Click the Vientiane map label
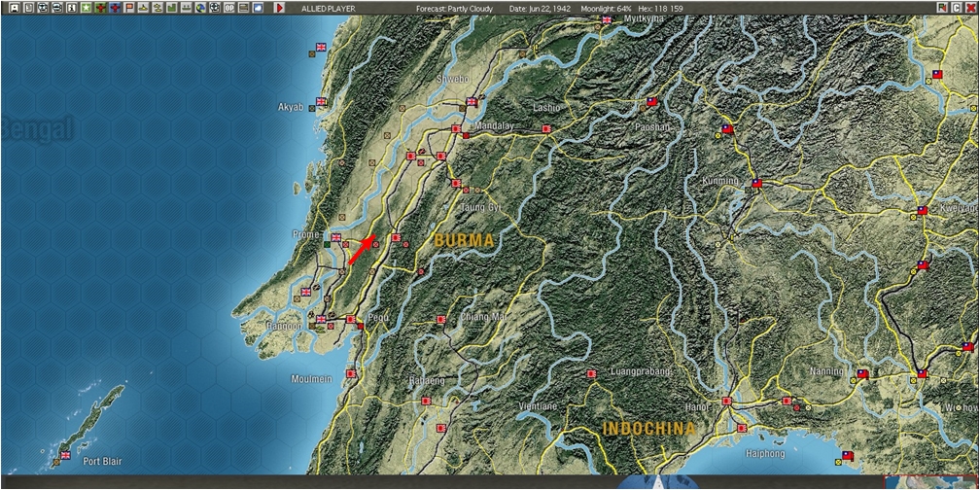The height and width of the screenshot is (490, 980). point(538,406)
